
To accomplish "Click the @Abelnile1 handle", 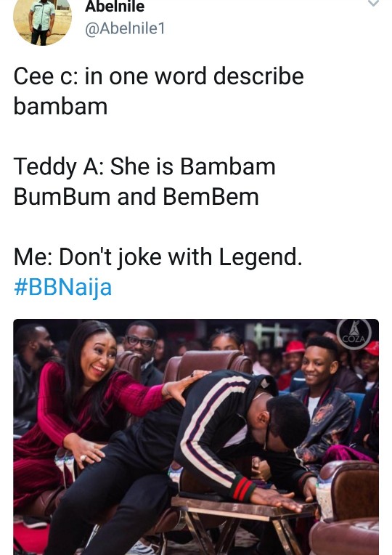I will 125,28.
